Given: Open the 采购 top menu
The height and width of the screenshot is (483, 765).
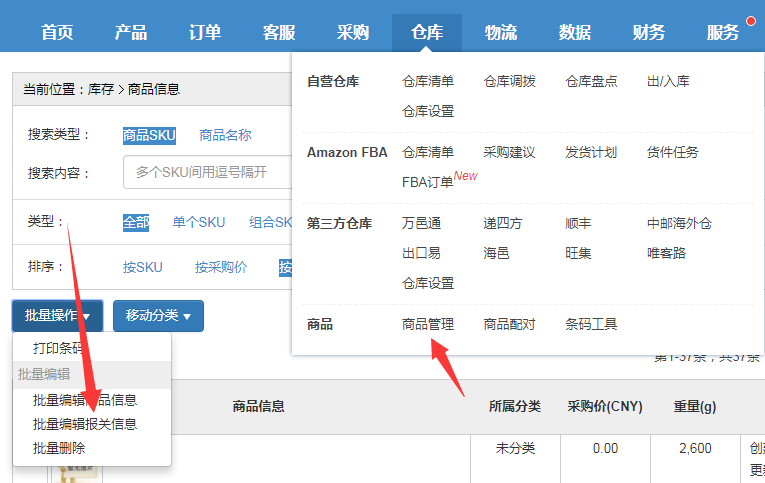Looking at the screenshot, I should coord(353,33).
